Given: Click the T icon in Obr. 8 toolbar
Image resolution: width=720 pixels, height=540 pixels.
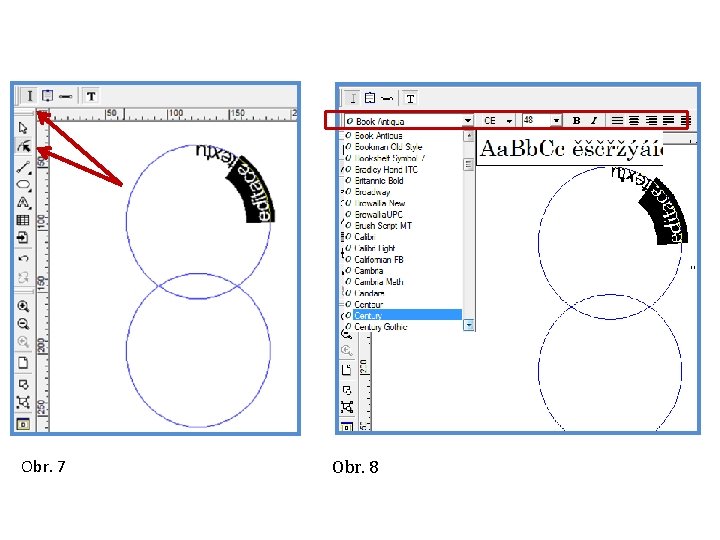Looking at the screenshot, I should (410, 99).
